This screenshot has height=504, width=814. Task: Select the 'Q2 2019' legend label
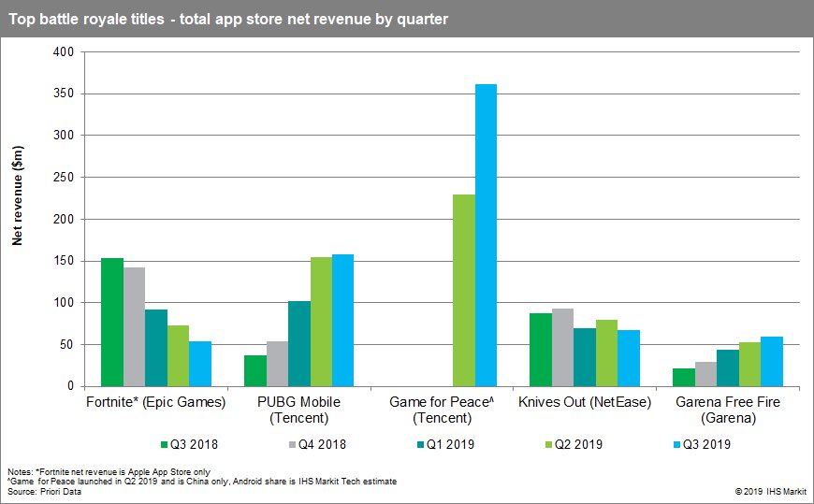tap(578, 445)
